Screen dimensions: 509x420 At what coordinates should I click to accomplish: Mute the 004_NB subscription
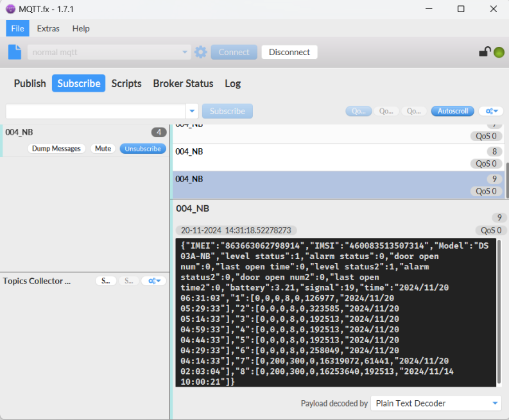tap(103, 149)
